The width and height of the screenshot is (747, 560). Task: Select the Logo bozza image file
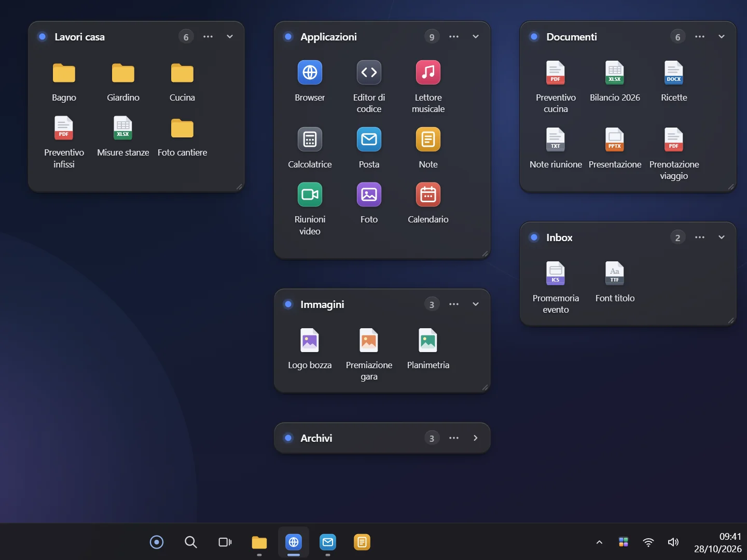coord(310,340)
